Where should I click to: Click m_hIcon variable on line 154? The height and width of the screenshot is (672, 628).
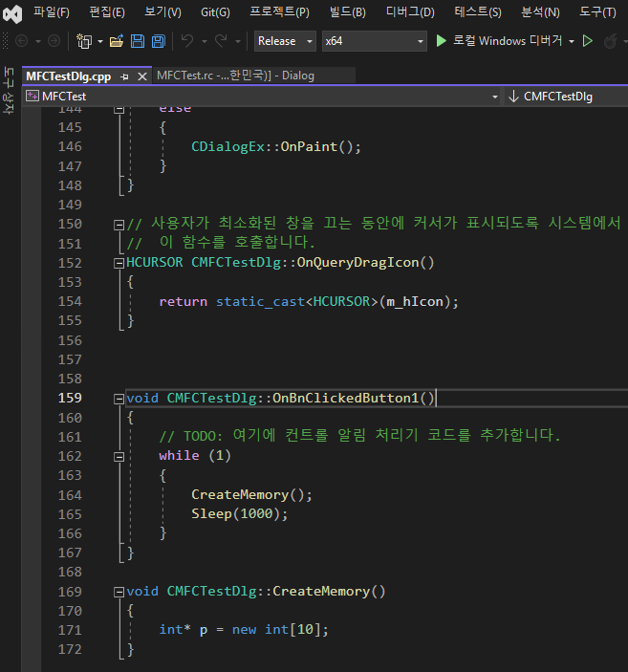(x=415, y=302)
